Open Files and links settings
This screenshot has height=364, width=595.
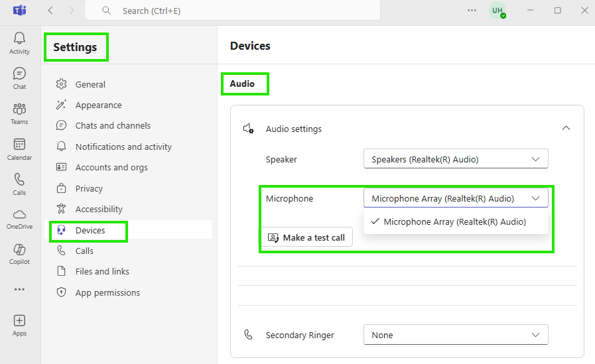point(102,271)
